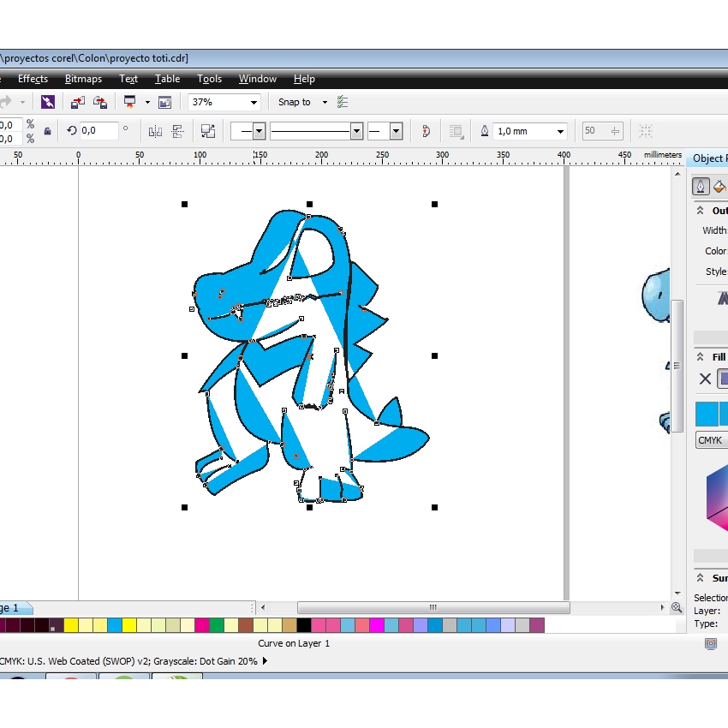Click the horizontal scrollbar left arrow
This screenshot has width=728, height=728.
pyautogui.click(x=263, y=607)
